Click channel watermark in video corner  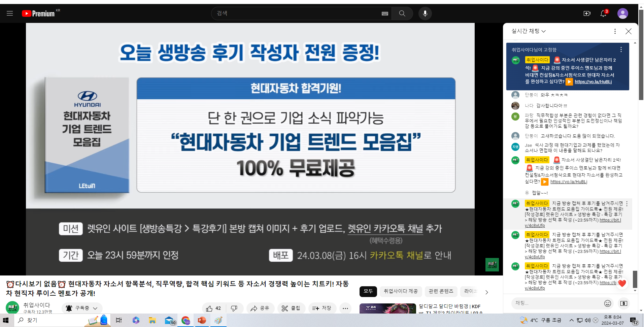coord(492,265)
